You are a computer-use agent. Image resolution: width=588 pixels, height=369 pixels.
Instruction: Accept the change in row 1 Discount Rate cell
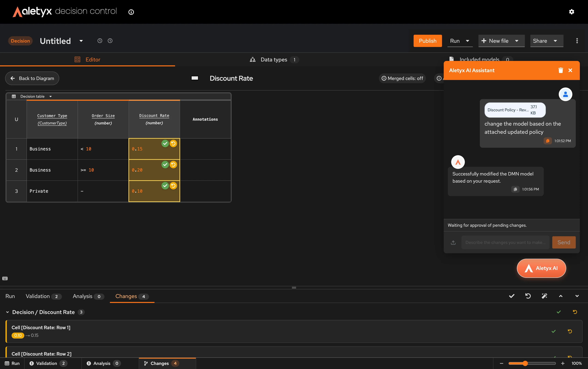pyautogui.click(x=165, y=143)
